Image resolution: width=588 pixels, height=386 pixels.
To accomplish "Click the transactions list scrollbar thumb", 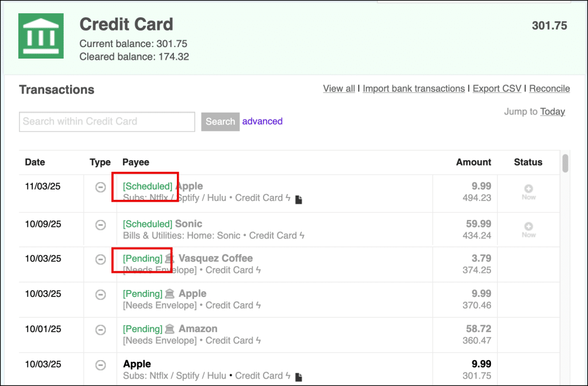I will click(565, 163).
